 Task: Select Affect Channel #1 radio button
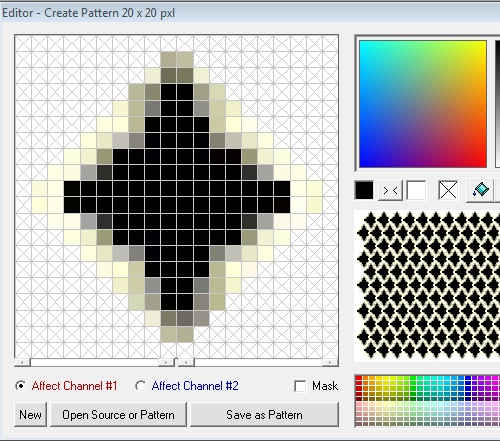coord(21,386)
